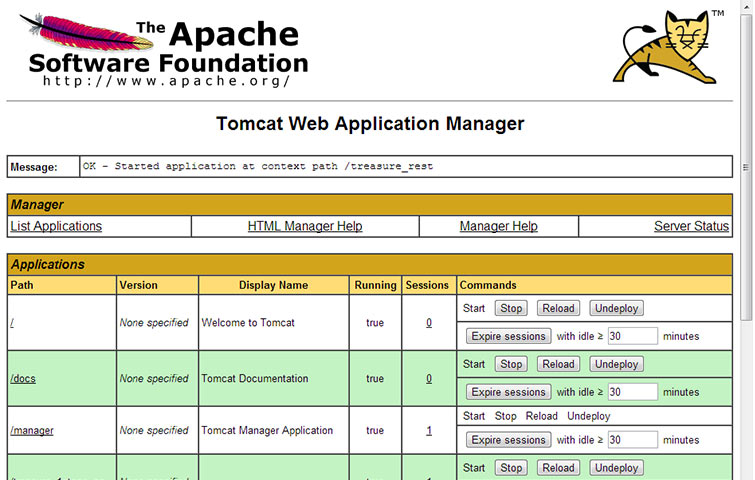The image size is (755, 480).
Task: Stop the root / application
Action: [x=511, y=308]
